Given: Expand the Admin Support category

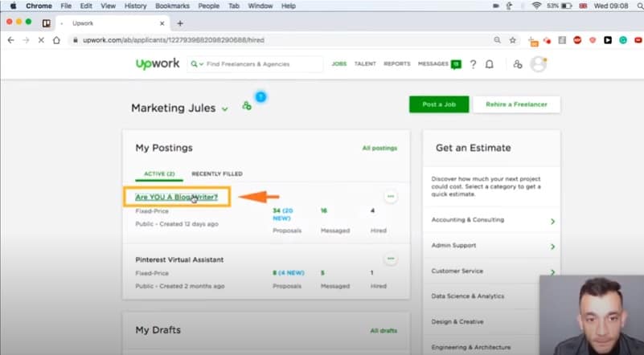Looking at the screenshot, I should pyautogui.click(x=552, y=246).
